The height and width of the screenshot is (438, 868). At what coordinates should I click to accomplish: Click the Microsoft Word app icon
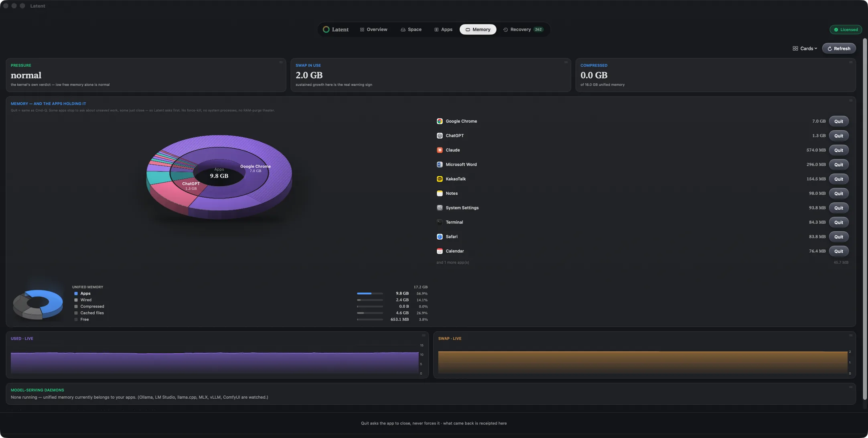click(x=440, y=165)
